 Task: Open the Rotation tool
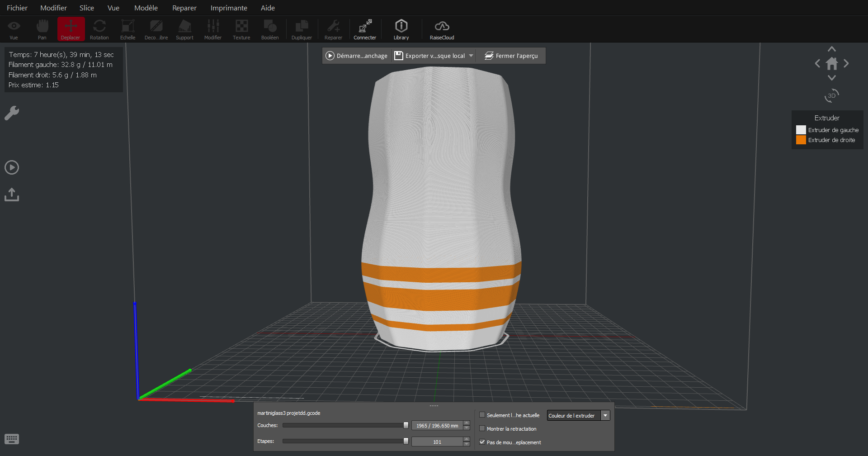(99, 28)
